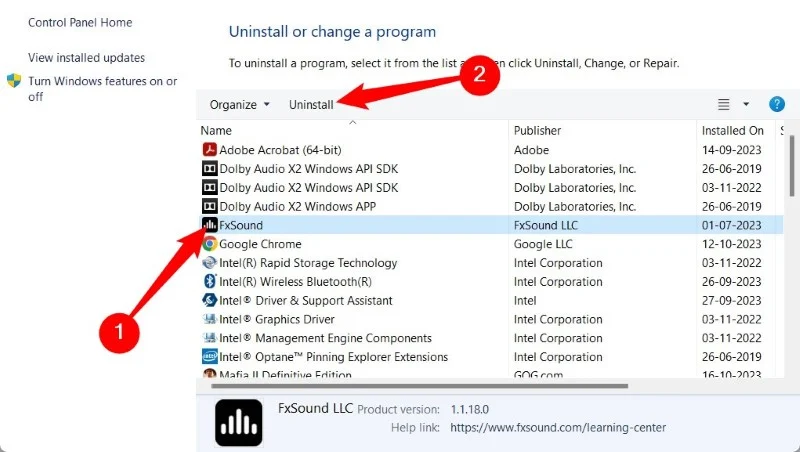The width and height of the screenshot is (800, 452).
Task: Select the FxSound icon in list
Action: (x=210, y=225)
